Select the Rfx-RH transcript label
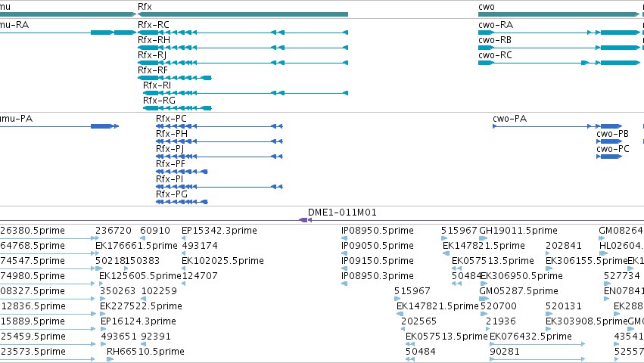Image resolution: width=644 pixels, height=363 pixels. tap(154, 40)
